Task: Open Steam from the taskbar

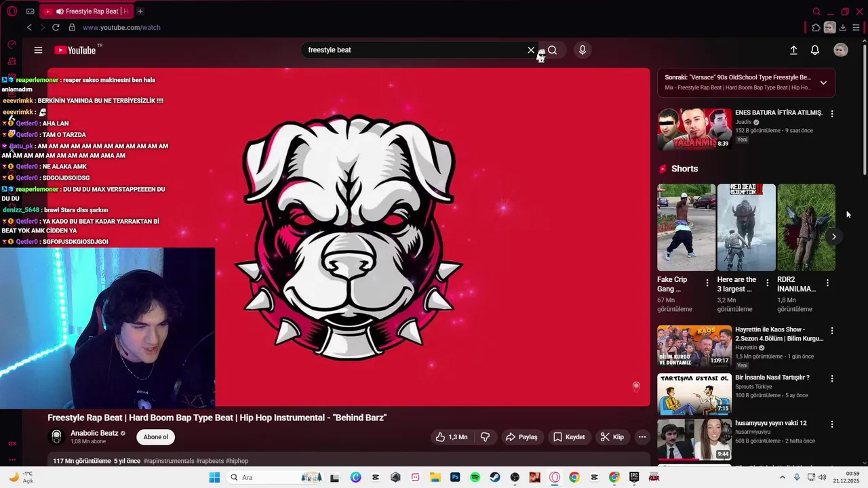Action: pos(495,478)
